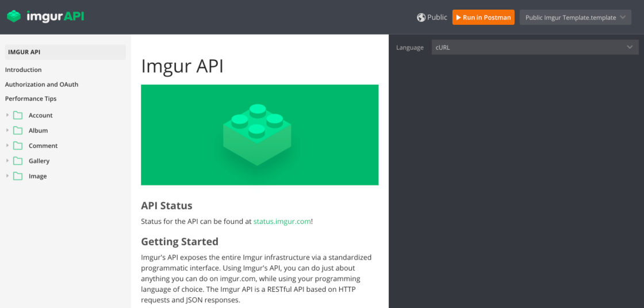Click the Run in Postman button
Viewport: 644px width, 308px height.
484,17
